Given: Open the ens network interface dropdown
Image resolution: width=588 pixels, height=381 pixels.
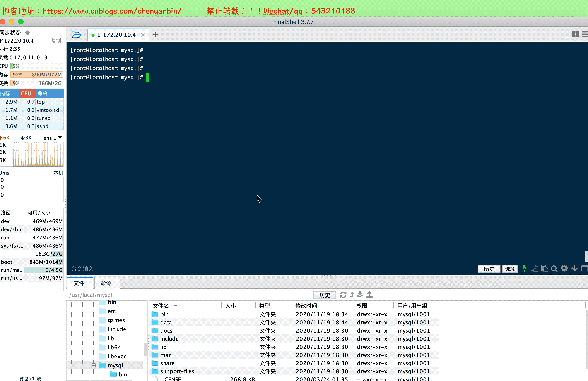Looking at the screenshot, I should coord(53,138).
